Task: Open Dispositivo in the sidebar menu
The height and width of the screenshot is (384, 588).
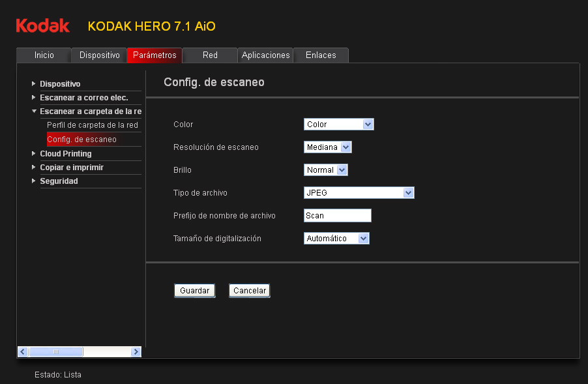Action: tap(60, 84)
